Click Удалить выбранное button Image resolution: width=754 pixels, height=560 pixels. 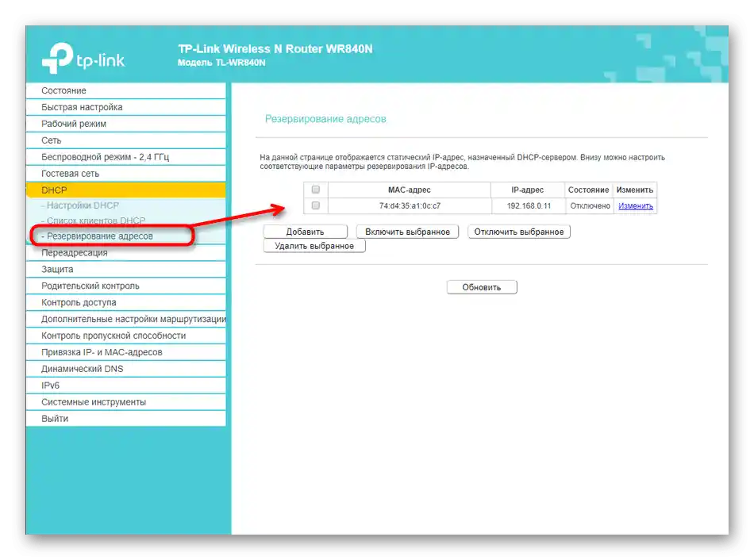(x=314, y=246)
